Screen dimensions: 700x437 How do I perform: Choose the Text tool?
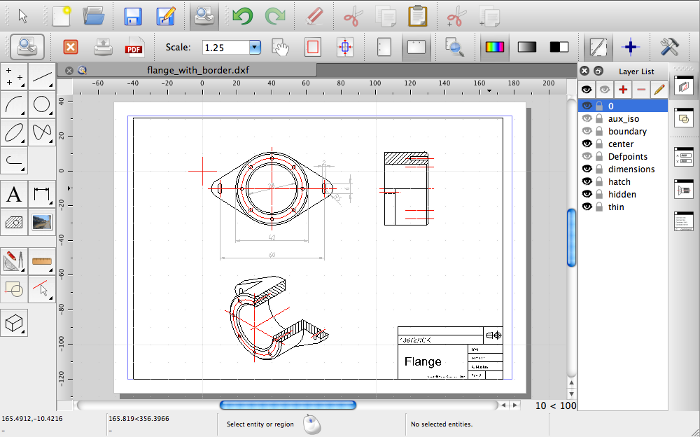(15, 194)
